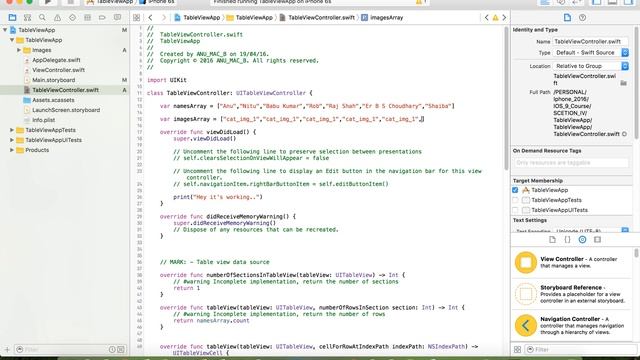Select AppDelegate.swift in navigator
This screenshot has width=640, height=360.
point(56,60)
